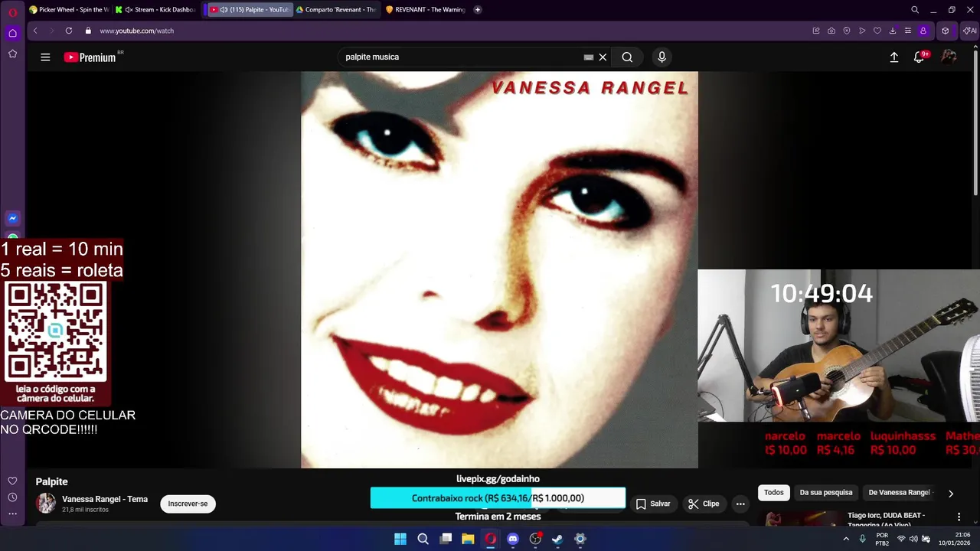
Task: Select the Palpite - YouTube tab
Action: pos(250,10)
